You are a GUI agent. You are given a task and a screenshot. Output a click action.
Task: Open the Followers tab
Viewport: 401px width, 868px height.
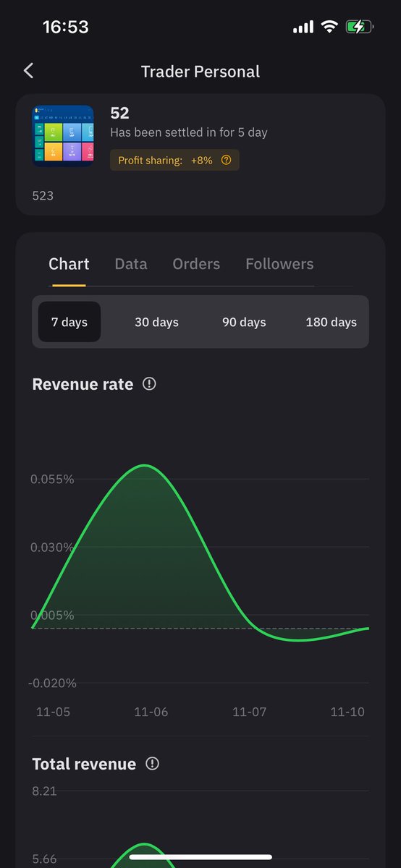coord(279,265)
